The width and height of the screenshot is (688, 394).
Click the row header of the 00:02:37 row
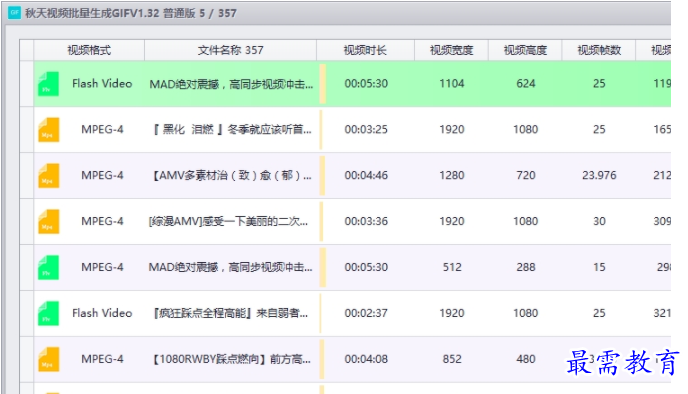click(27, 313)
